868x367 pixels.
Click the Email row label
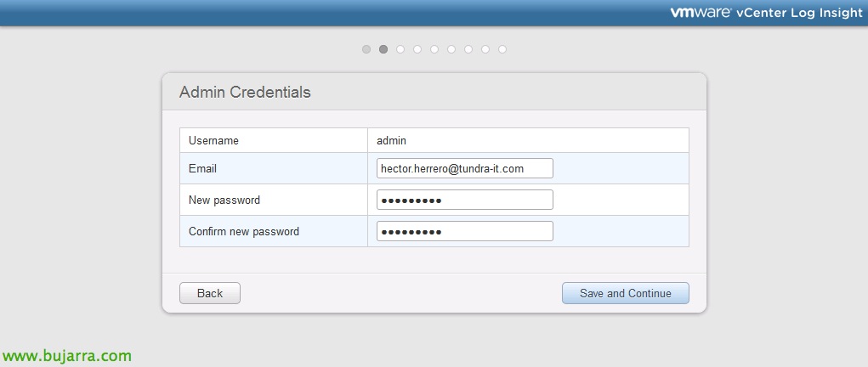tap(202, 169)
